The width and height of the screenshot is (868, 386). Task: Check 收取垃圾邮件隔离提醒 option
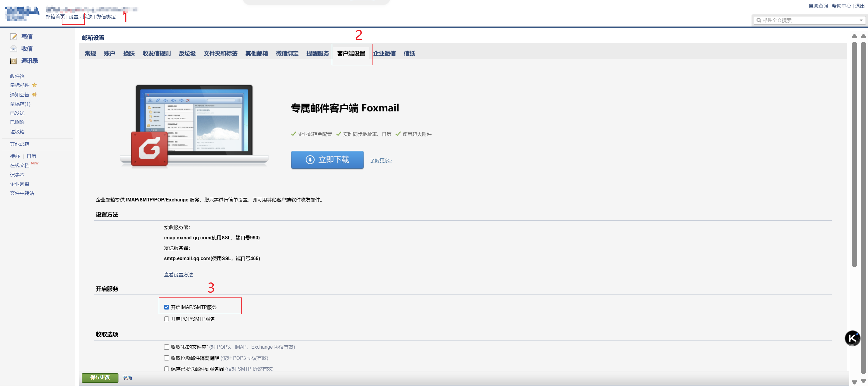pos(166,358)
